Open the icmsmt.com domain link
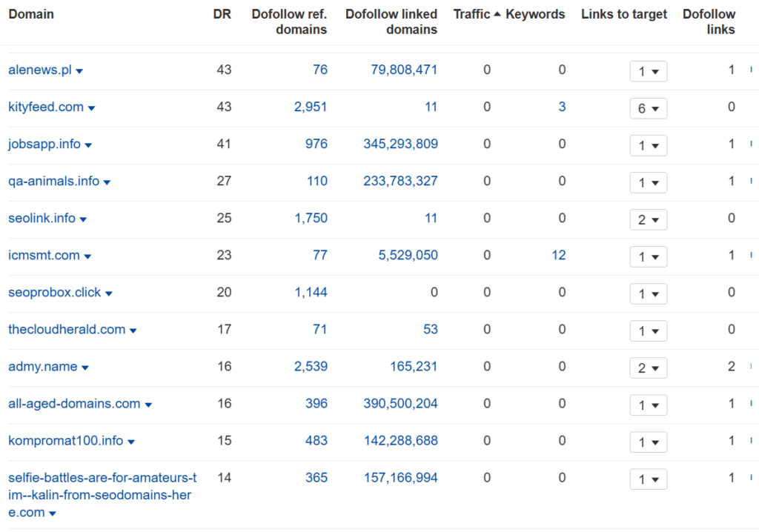 pyautogui.click(x=44, y=255)
